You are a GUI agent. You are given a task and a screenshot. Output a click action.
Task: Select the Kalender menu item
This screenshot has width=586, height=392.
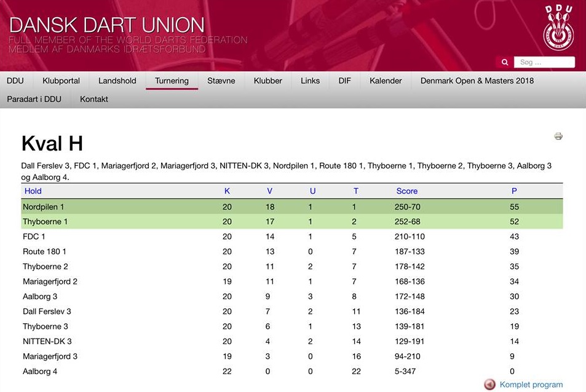tap(386, 80)
